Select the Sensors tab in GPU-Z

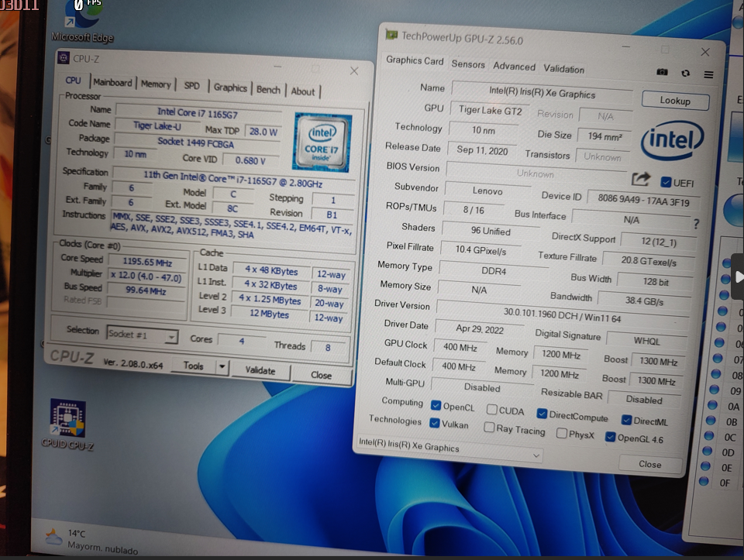tap(468, 64)
